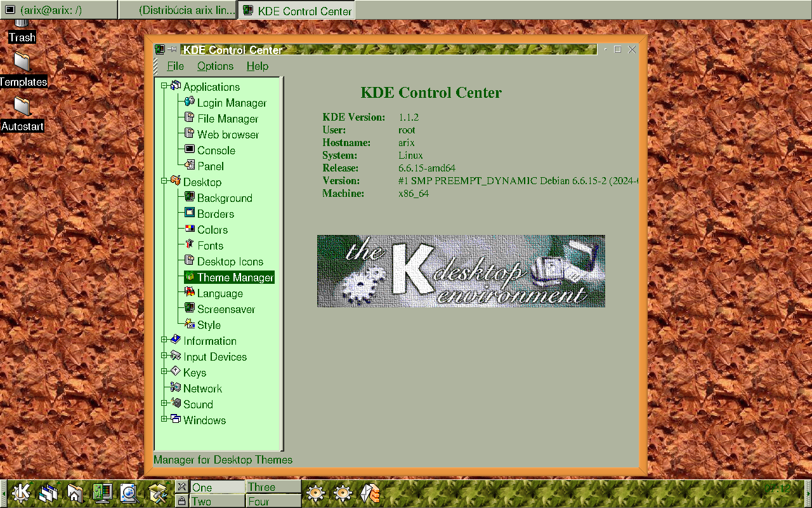Select the Sound category label

point(198,404)
